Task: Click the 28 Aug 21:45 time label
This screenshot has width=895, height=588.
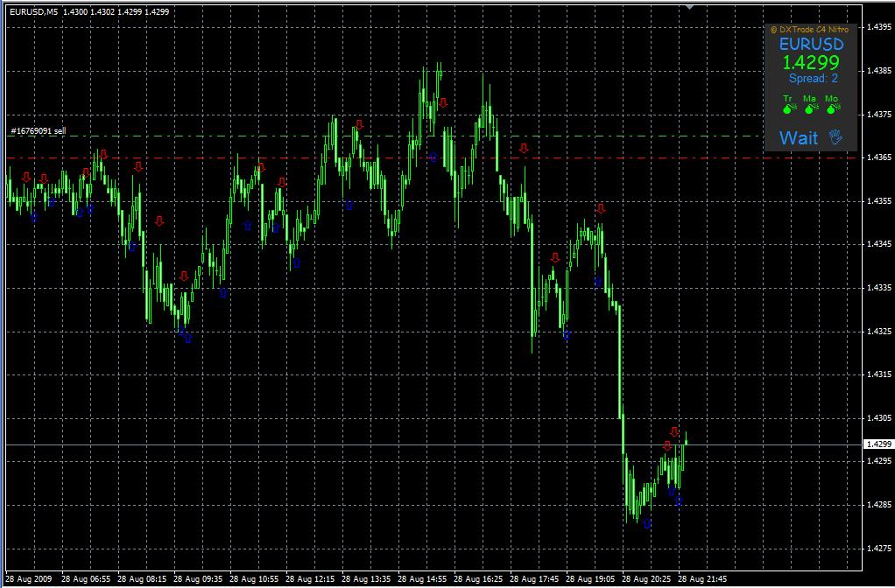Action: 702,579
